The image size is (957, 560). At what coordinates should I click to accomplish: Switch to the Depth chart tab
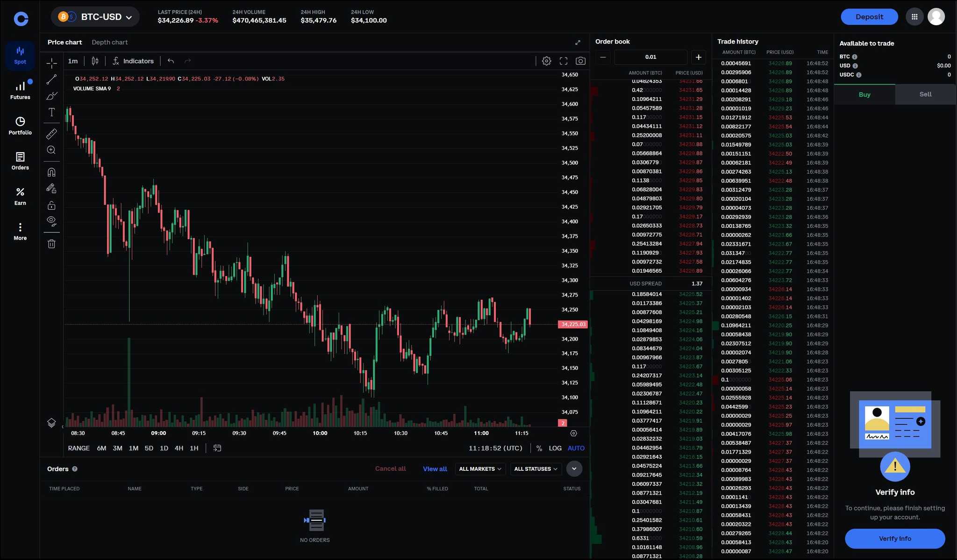[x=109, y=42]
